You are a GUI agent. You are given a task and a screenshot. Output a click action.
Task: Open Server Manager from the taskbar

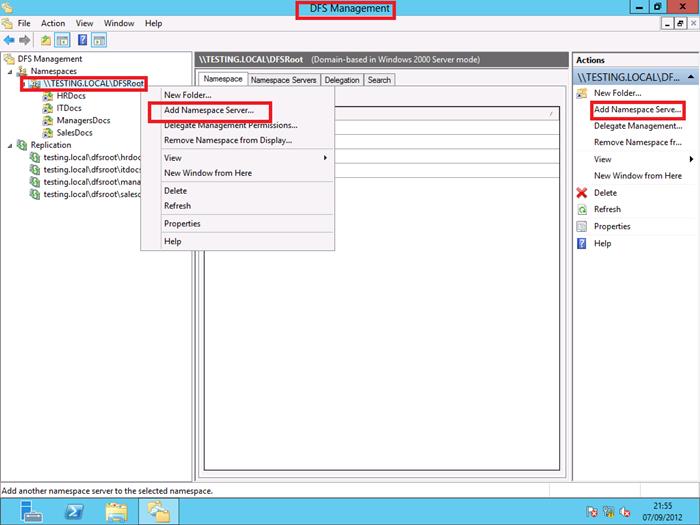[x=31, y=512]
